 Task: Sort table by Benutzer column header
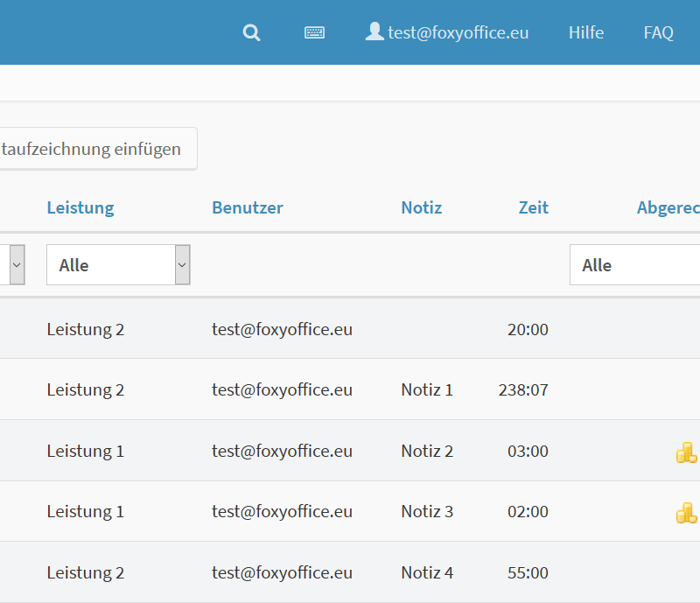click(247, 207)
